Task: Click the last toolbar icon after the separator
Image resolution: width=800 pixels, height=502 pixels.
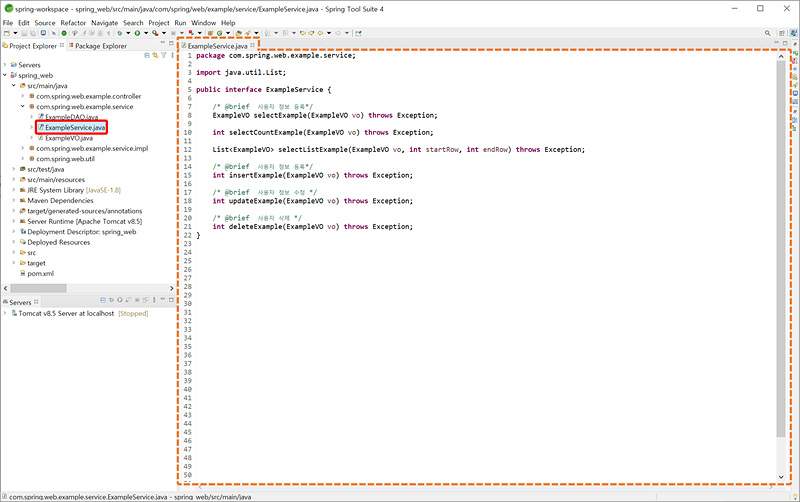Action: pyautogui.click(x=359, y=33)
